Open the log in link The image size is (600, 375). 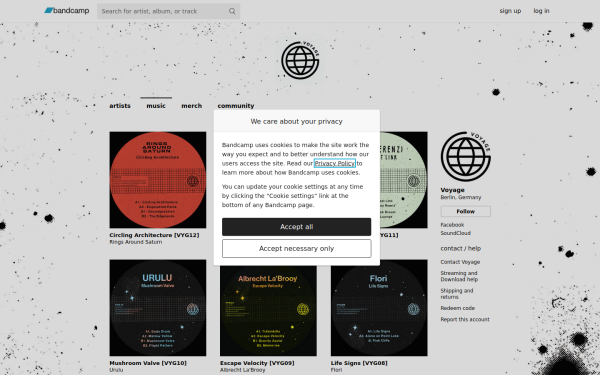point(541,11)
